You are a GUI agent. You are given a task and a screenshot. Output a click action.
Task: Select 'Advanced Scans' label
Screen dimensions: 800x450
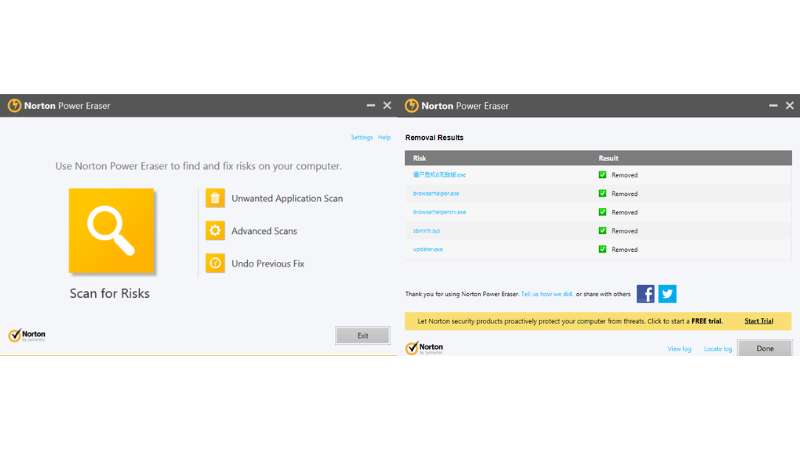(264, 231)
